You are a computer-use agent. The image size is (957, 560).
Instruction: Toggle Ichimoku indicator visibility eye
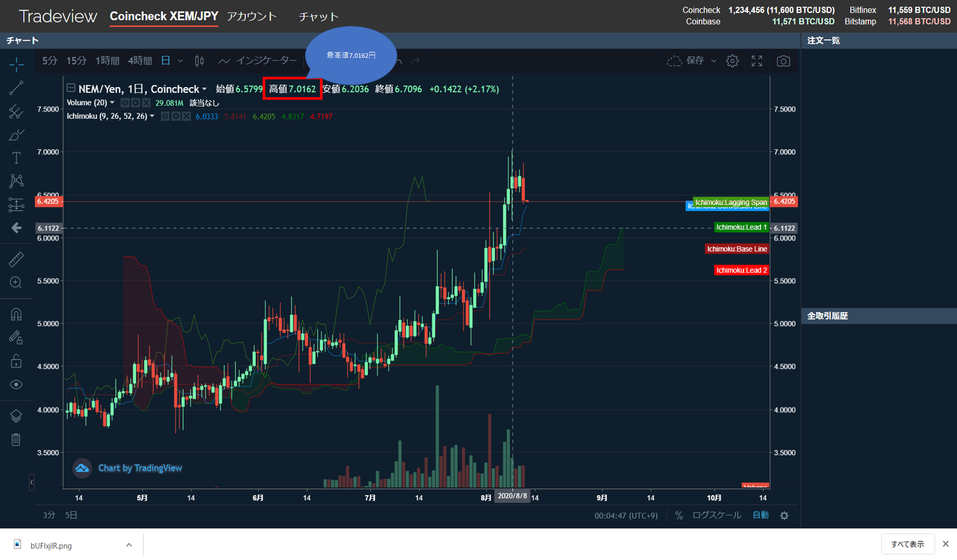pyautogui.click(x=165, y=116)
